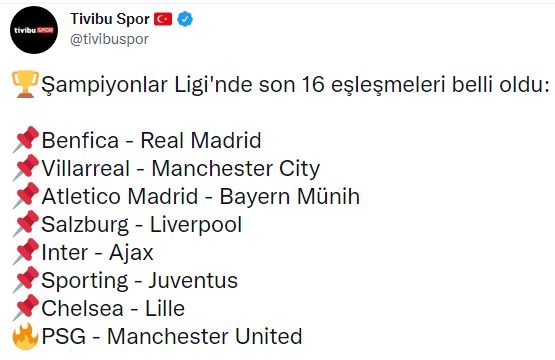The width and height of the screenshot is (555, 360).
Task: Click the Şampiyonlar Ligi headline text
Action: [x=295, y=85]
